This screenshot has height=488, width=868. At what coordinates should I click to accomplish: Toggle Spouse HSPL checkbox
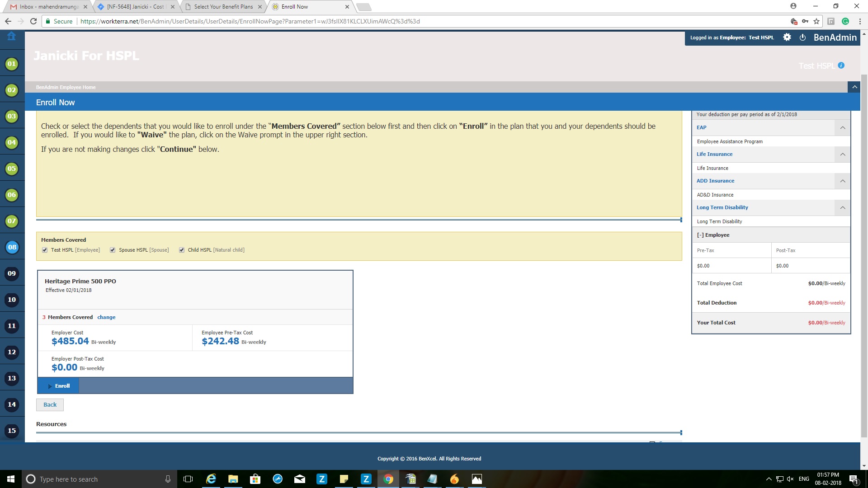click(x=113, y=250)
